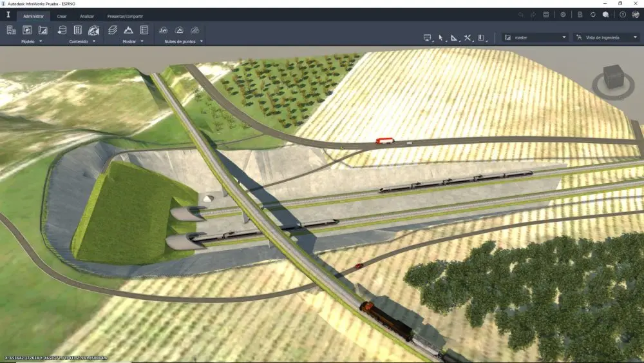This screenshot has width=644, height=363.
Task: Click the help question mark icon
Action: tap(623, 14)
